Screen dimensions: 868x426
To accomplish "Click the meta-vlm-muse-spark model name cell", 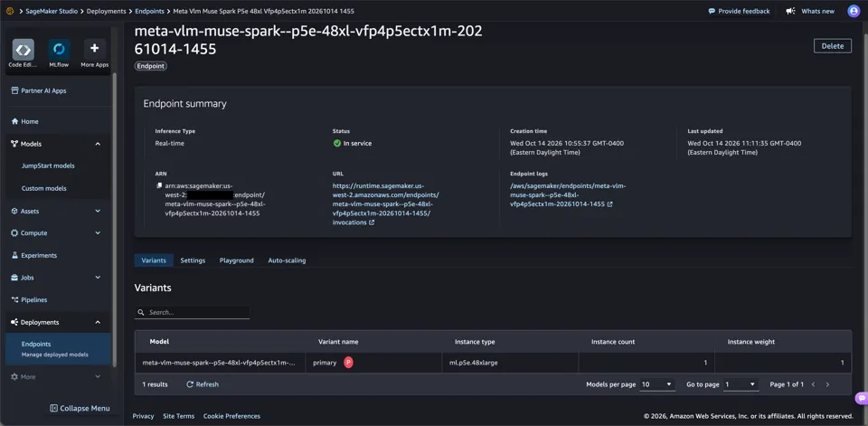I will [x=220, y=363].
